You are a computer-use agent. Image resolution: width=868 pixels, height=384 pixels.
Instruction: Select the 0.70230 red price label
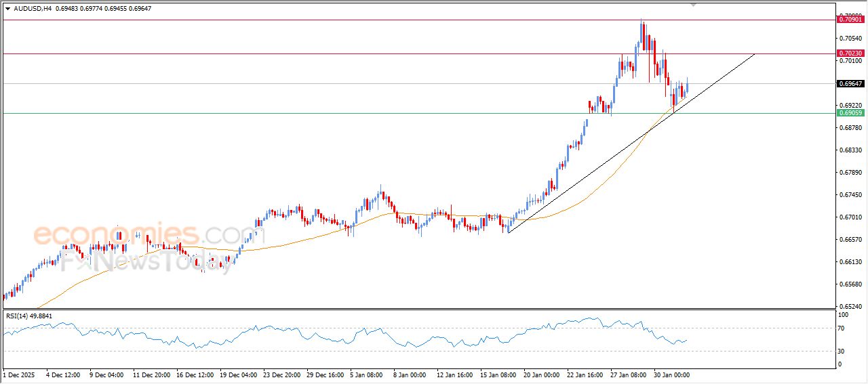click(850, 54)
